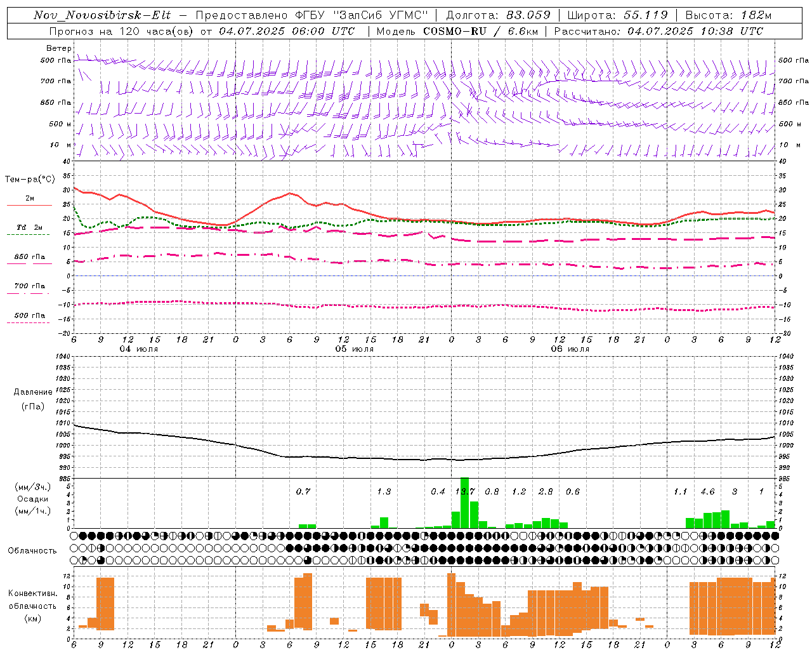Click the 1.2 precipitation value
This screenshot has width=812, height=650.
519,491
